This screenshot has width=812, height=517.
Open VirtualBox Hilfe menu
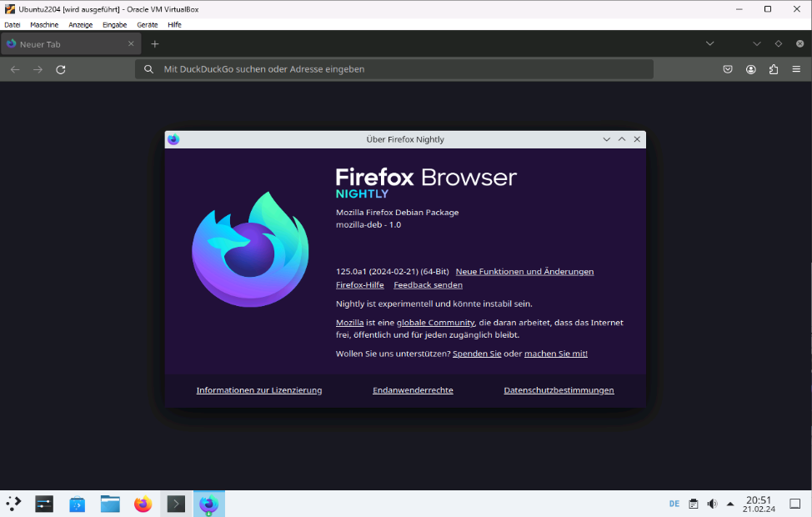click(x=174, y=24)
